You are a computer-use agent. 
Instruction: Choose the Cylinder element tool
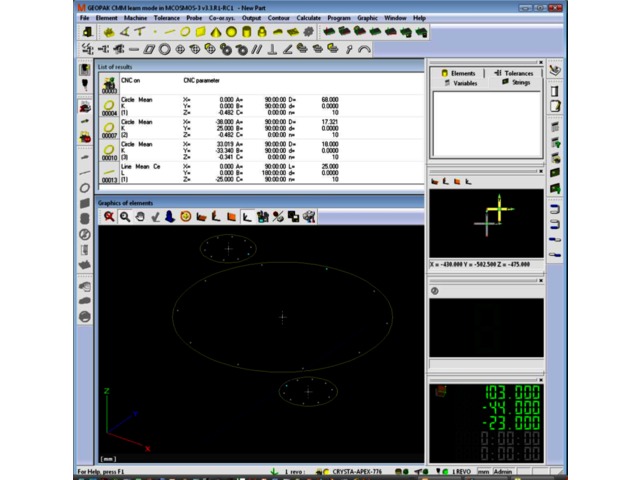click(x=246, y=32)
